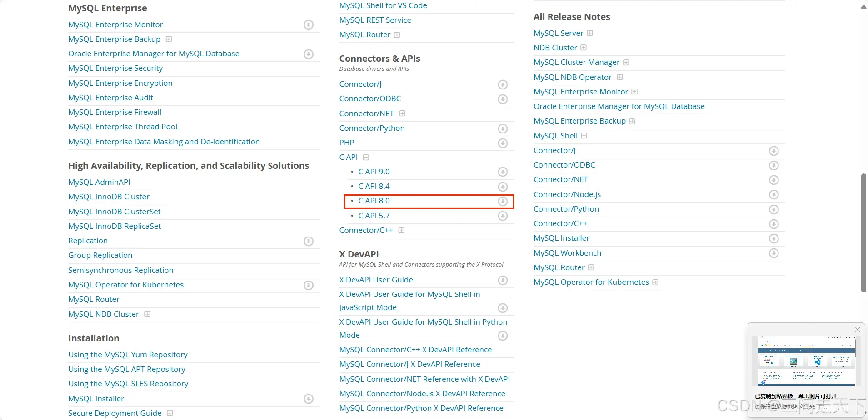Click download icon for X DevAPI JavaScript Mode guide
This screenshot has width=868, height=420.
tap(503, 308)
